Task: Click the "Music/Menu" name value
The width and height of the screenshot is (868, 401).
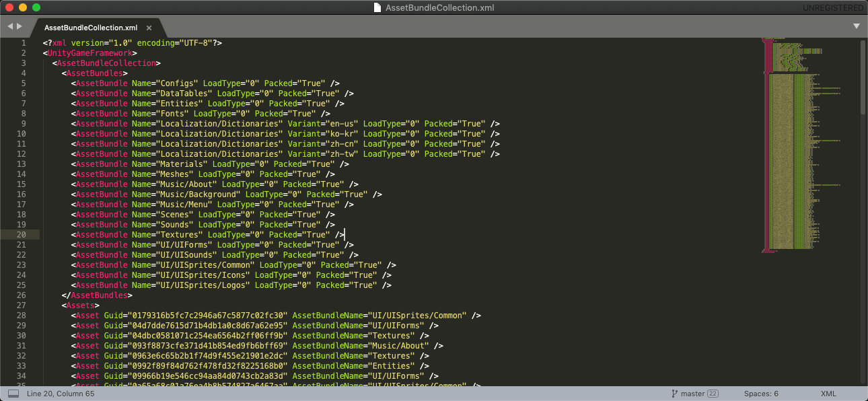Action: (x=184, y=205)
